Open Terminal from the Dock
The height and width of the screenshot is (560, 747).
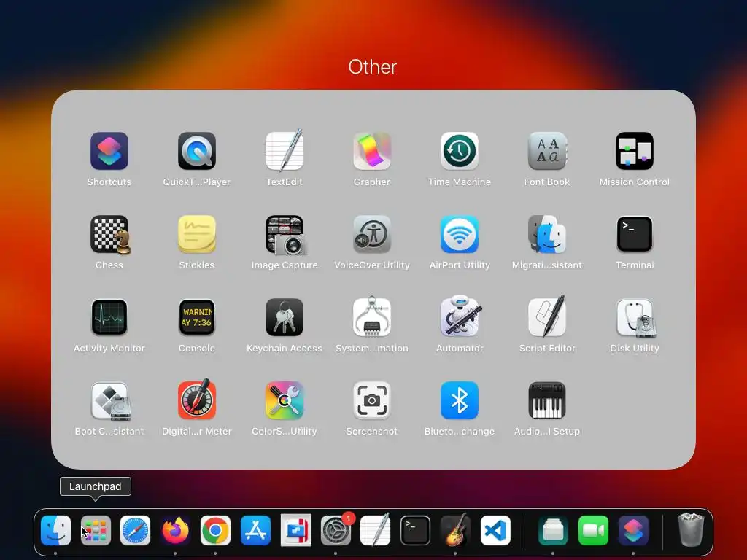pos(415,530)
